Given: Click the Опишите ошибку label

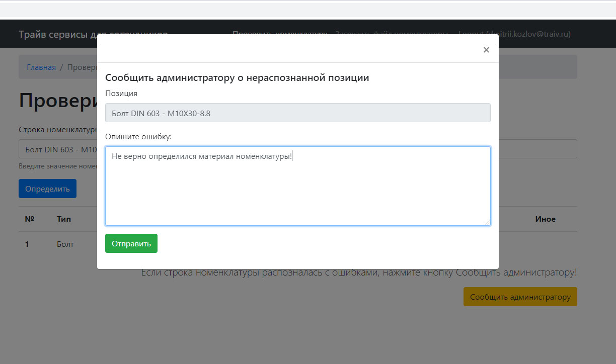Looking at the screenshot, I should pos(138,137).
